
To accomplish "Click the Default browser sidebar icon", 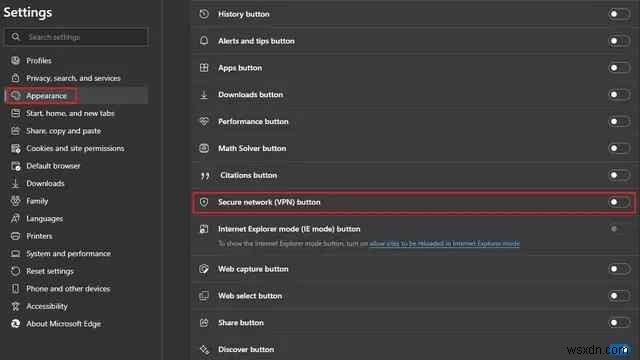I will (16, 166).
